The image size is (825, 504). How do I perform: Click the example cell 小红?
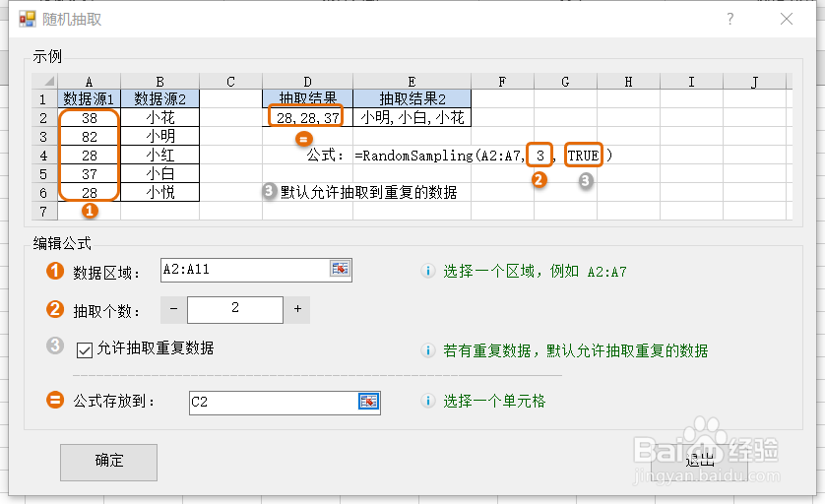point(159,156)
